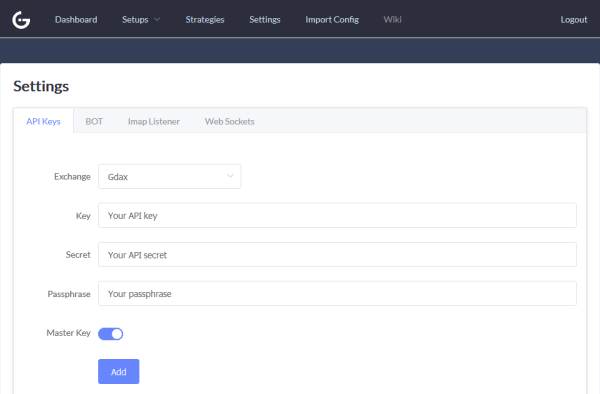
Task: Click the Add button
Action: pos(119,371)
